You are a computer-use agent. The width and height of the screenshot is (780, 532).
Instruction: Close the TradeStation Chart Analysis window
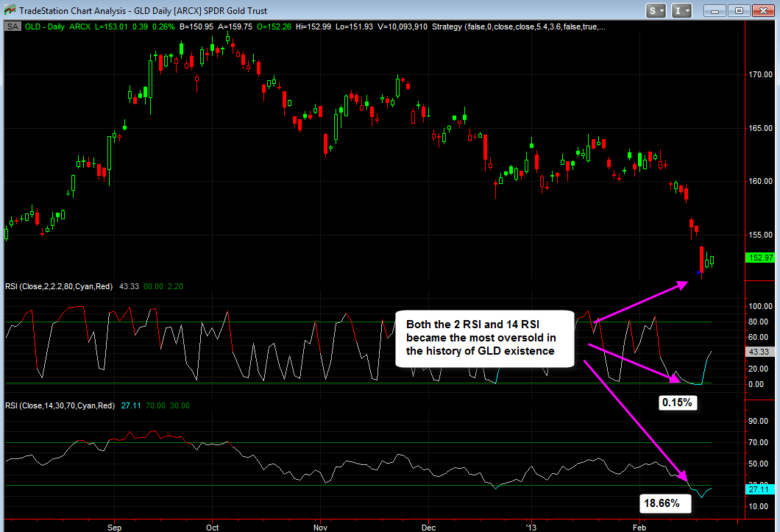tap(762, 10)
